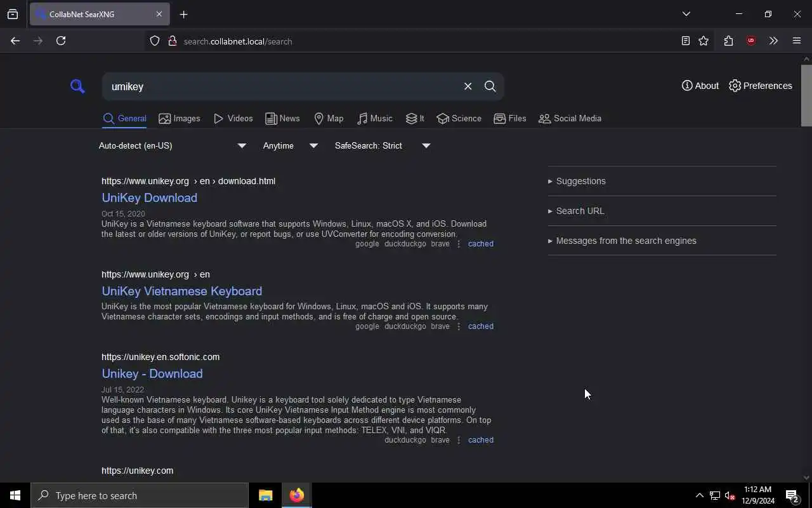Switch to the It tab

point(415,119)
